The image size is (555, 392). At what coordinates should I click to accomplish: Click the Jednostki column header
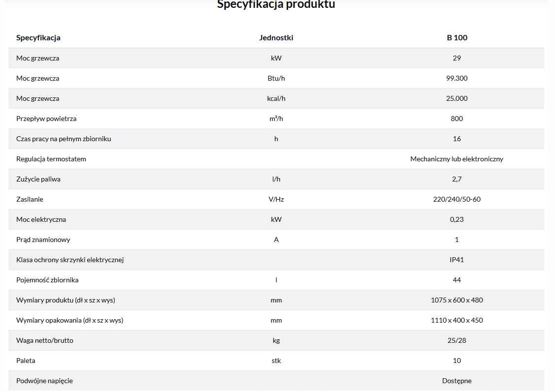click(x=276, y=38)
